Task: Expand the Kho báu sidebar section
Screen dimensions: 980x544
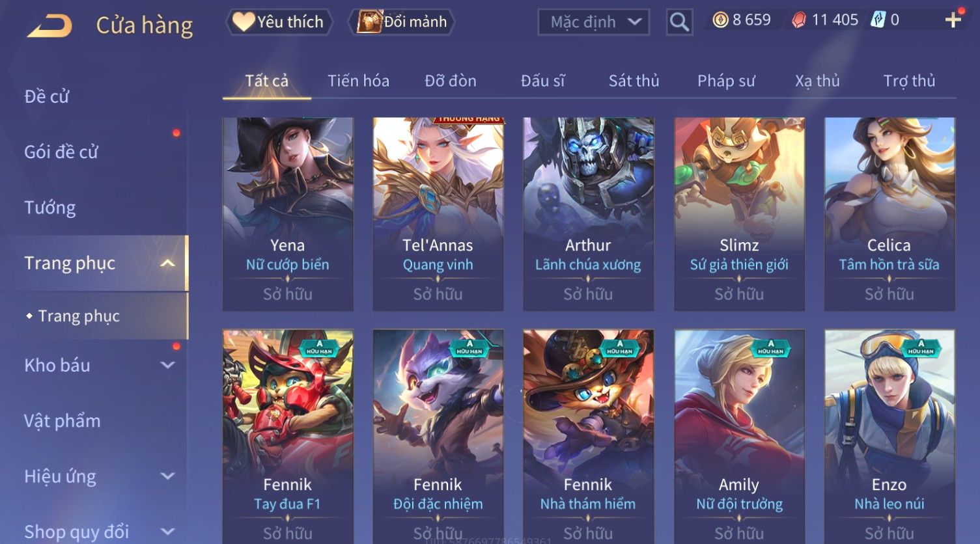Action: click(x=167, y=365)
